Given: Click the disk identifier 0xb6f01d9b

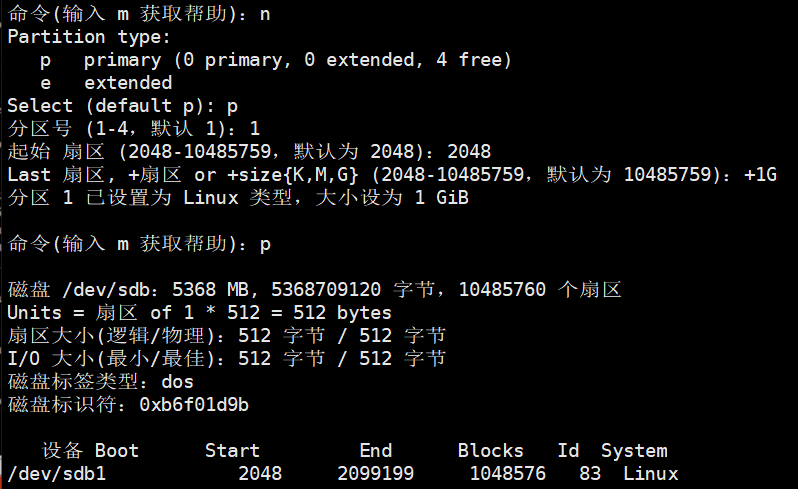Looking at the screenshot, I should (x=194, y=404).
